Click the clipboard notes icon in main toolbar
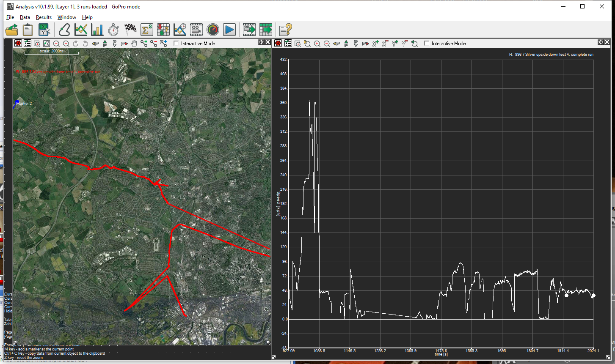Screen dimensions: 615x364 click(x=28, y=30)
